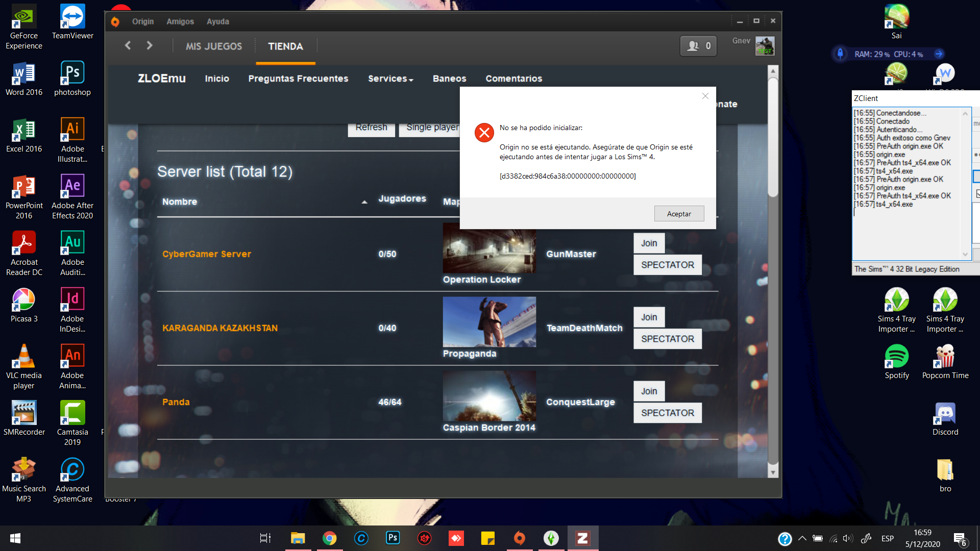Open Adobe Animate desktop icon
Screen dimensions: 980x551
click(72, 367)
